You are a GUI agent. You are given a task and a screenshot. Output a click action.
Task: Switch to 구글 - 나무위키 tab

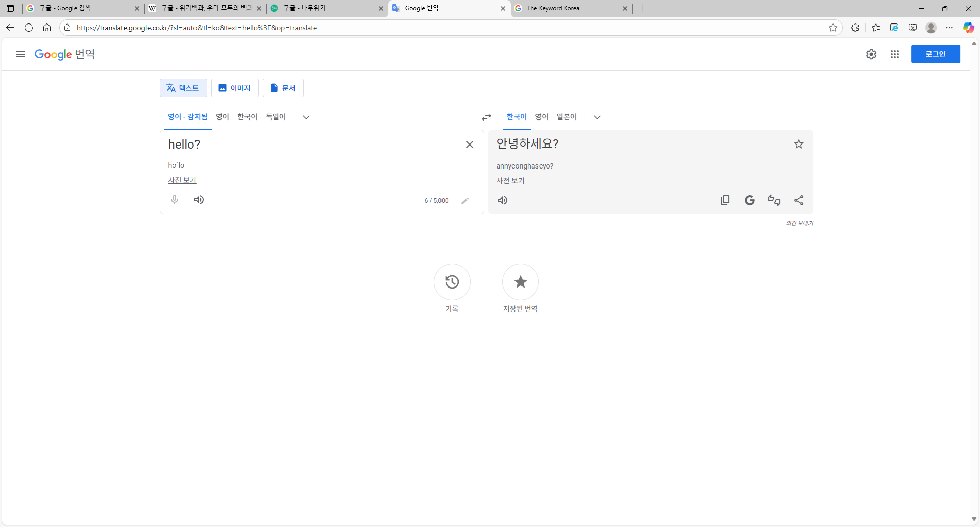pyautogui.click(x=327, y=8)
